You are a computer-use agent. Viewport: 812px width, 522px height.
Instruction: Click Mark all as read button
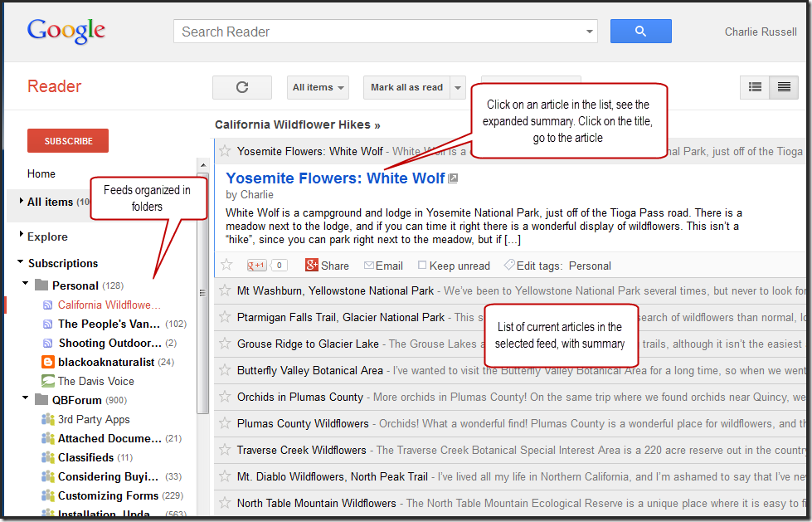[x=407, y=87]
